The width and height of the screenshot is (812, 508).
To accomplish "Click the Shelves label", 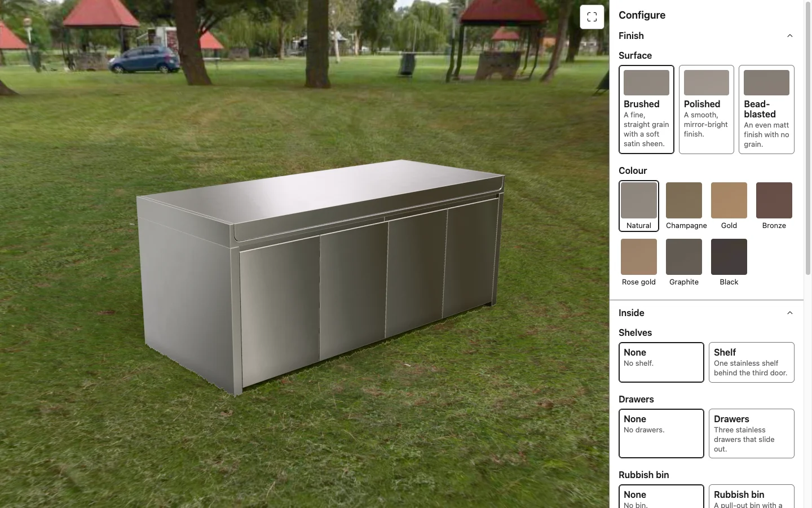I will click(x=635, y=332).
